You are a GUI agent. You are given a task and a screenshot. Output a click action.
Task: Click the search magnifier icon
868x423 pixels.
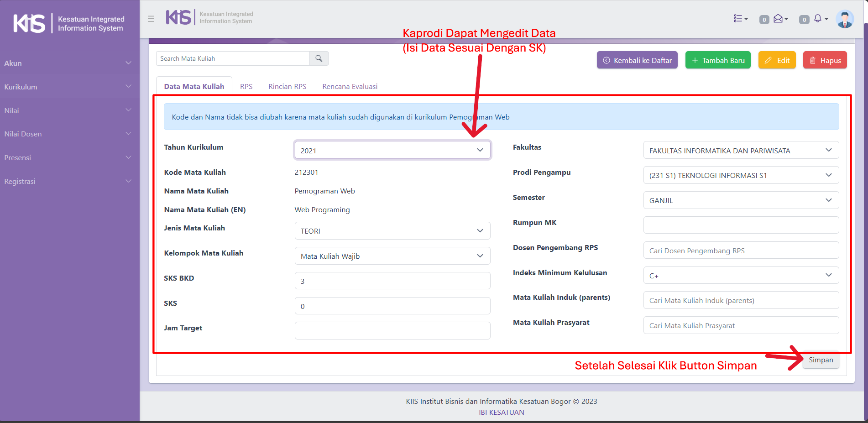click(x=319, y=58)
